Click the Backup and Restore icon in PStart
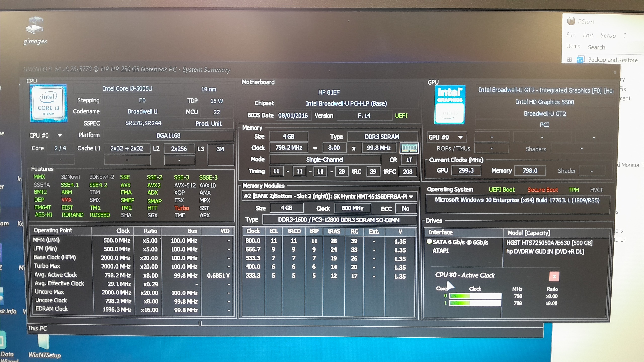 (580, 60)
